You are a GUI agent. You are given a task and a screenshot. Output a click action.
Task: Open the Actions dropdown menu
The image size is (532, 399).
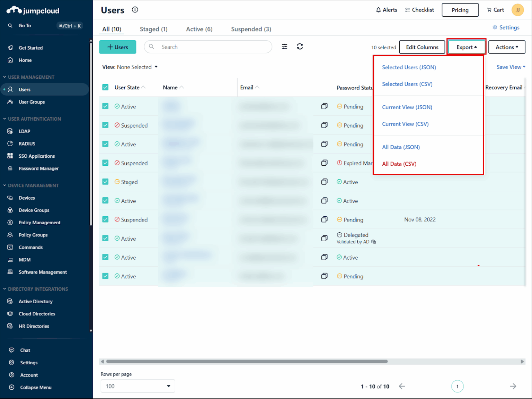(507, 47)
